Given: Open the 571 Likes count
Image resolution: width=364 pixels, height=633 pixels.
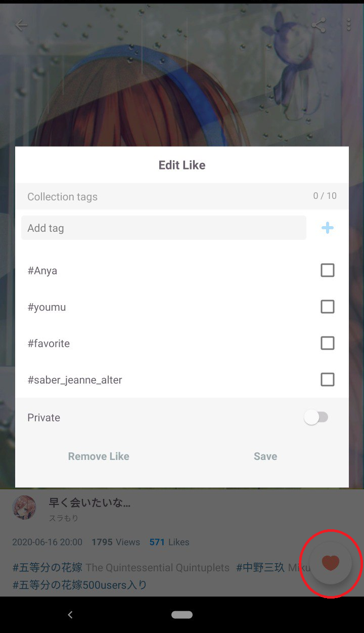Looking at the screenshot, I should click(169, 542).
